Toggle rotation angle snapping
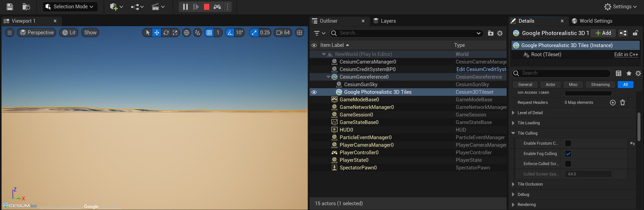The height and width of the screenshot is (210, 644). pos(230,33)
